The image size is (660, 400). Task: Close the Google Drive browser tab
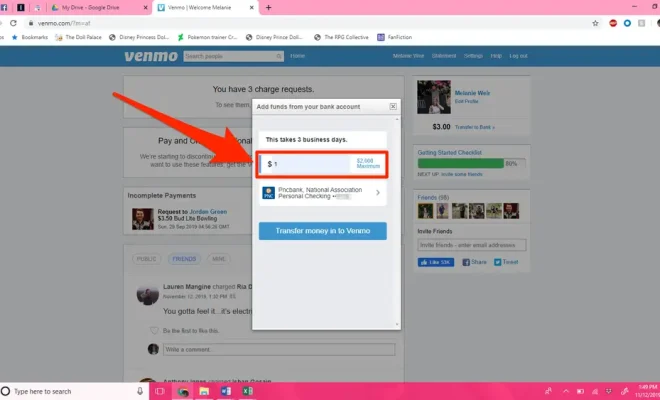click(x=146, y=8)
